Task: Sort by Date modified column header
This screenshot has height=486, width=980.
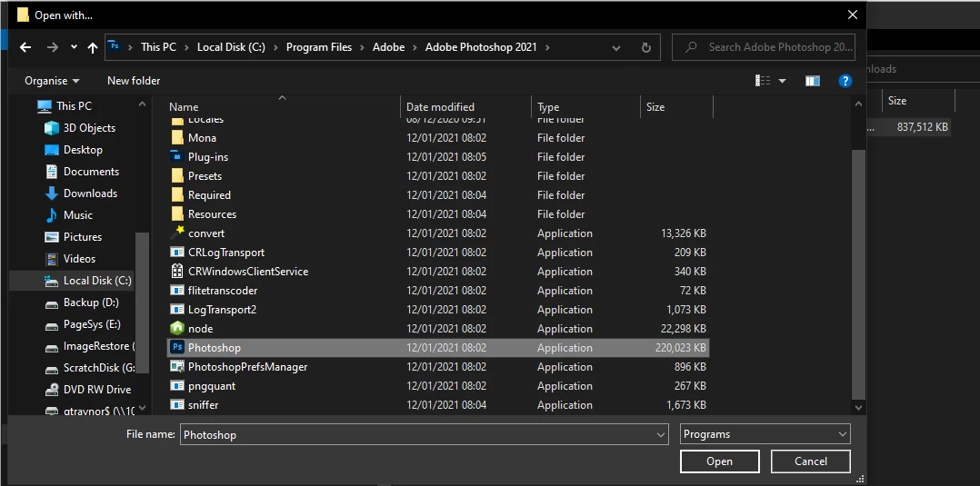Action: tap(440, 107)
